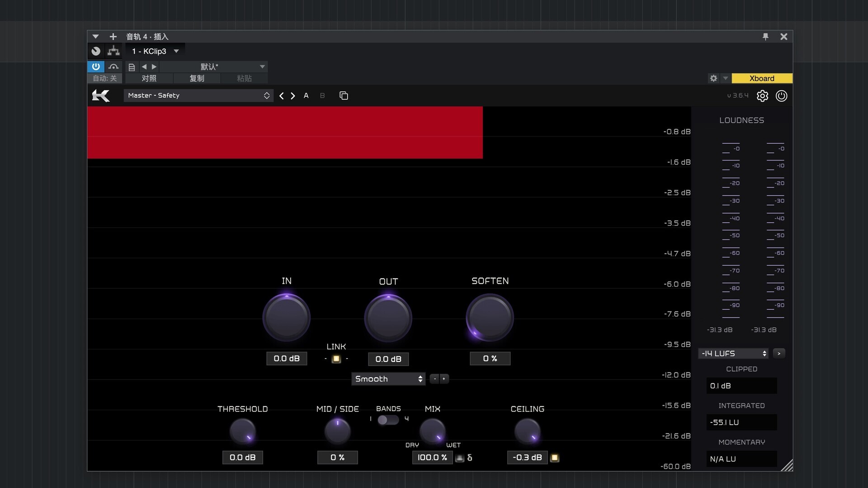
Task: Open the routing view icon
Action: click(x=113, y=51)
